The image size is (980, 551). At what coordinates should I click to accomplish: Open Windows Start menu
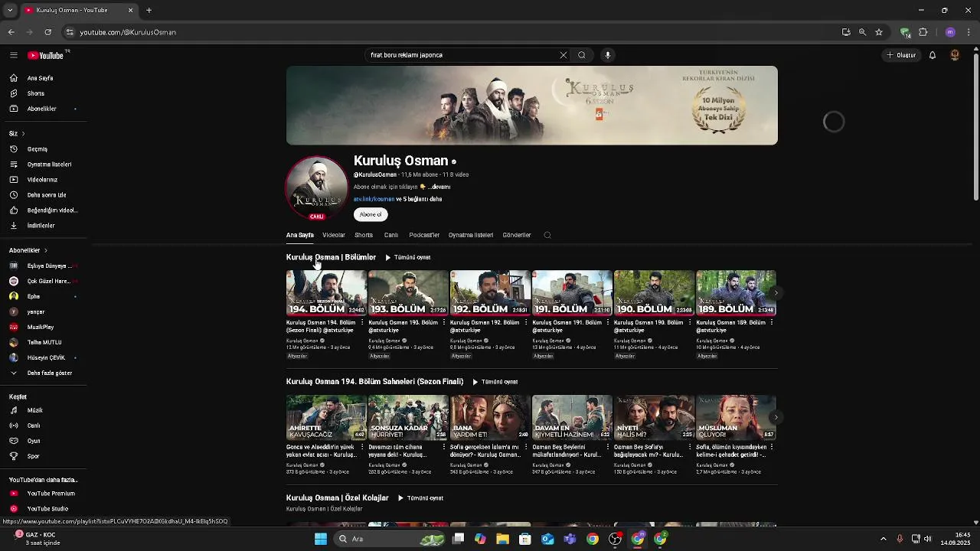point(321,539)
